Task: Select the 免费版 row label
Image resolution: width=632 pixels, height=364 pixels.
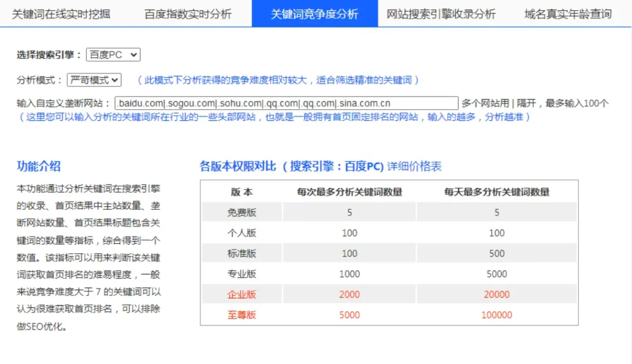Action: tap(242, 212)
